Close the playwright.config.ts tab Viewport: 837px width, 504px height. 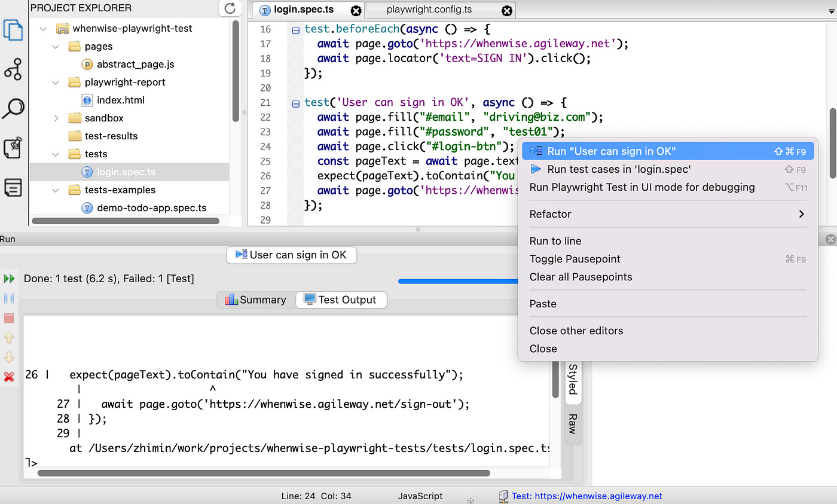(507, 10)
